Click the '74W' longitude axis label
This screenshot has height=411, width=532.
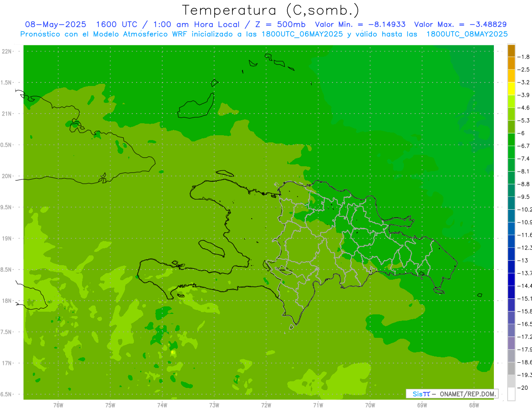162,405
